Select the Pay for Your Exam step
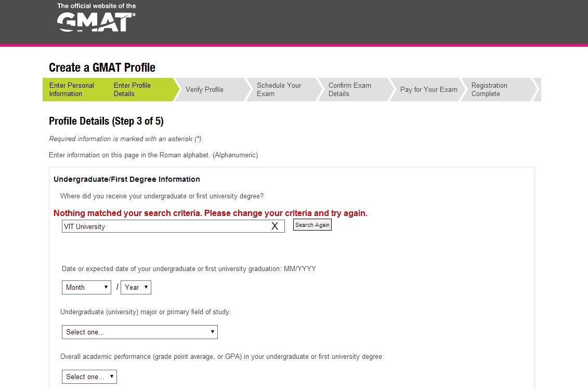Viewport: 588px width, 390px height. [428, 89]
